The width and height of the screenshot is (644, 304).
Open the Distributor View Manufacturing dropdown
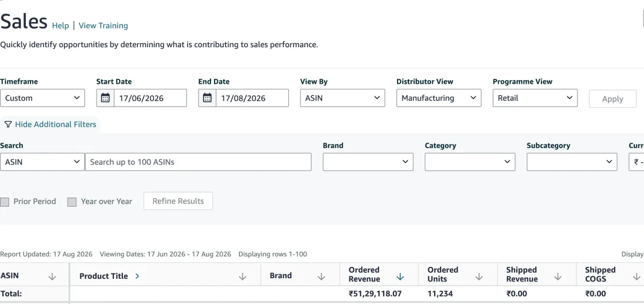click(438, 98)
